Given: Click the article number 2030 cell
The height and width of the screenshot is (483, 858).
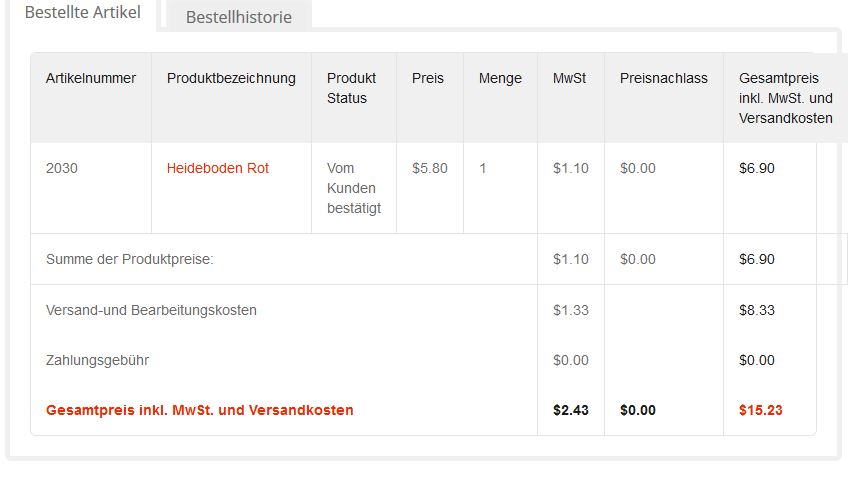Looking at the screenshot, I should [x=62, y=168].
